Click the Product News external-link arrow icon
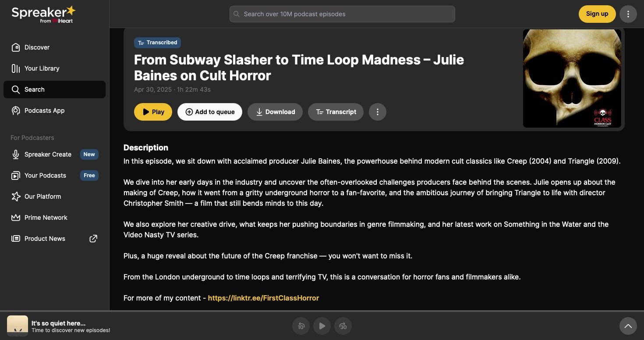 click(x=93, y=239)
